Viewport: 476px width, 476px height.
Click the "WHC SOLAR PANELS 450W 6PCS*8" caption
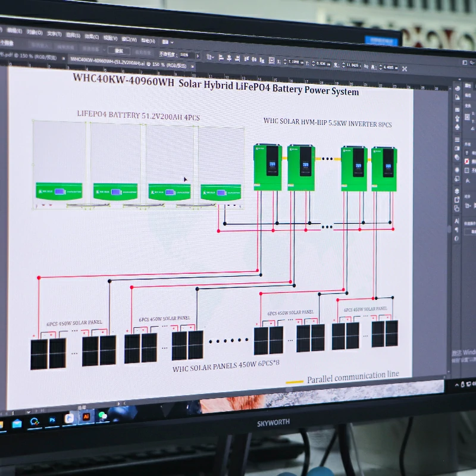coord(226,365)
